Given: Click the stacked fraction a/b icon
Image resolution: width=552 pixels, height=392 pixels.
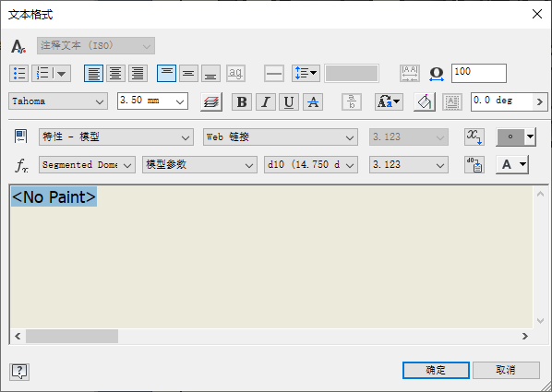Looking at the screenshot, I should (x=352, y=102).
